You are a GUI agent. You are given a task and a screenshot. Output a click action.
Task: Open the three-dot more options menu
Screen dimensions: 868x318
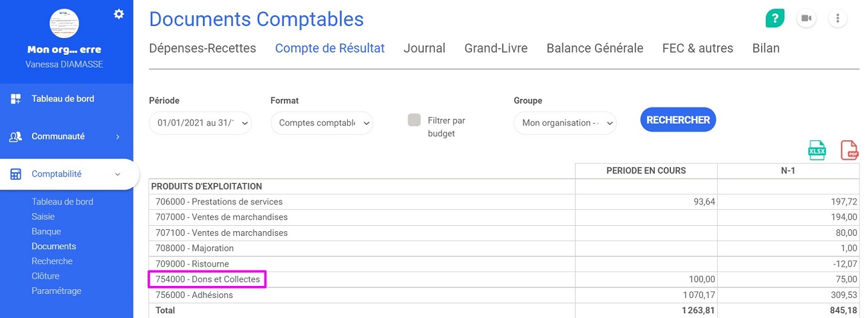pyautogui.click(x=838, y=18)
